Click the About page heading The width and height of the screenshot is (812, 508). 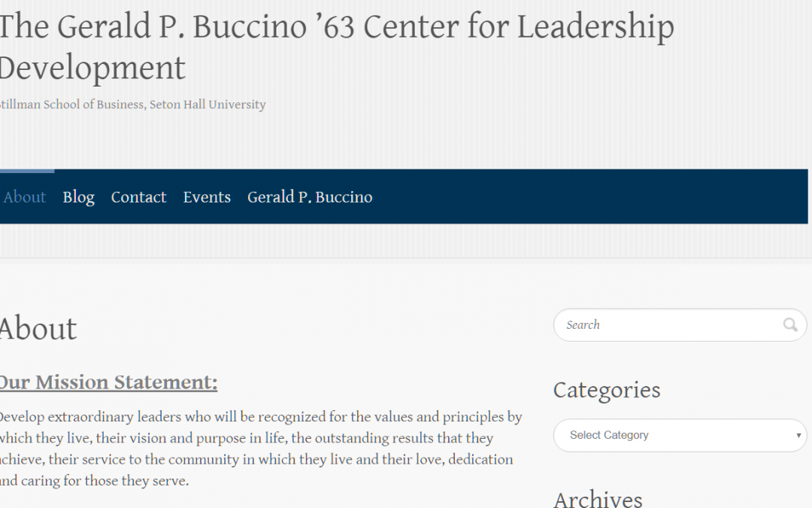pyautogui.click(x=38, y=329)
